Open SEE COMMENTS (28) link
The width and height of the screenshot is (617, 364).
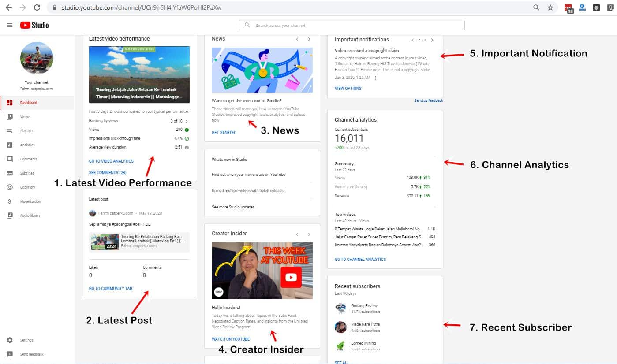coord(108,173)
